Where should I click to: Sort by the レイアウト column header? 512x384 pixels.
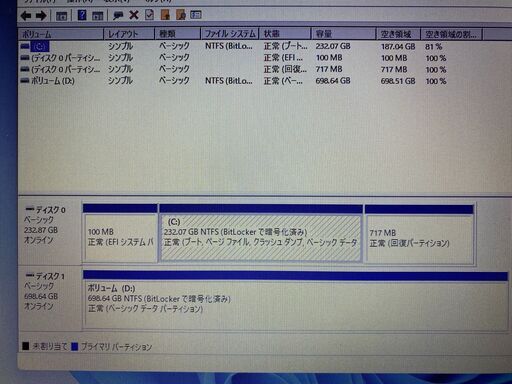click(x=129, y=34)
